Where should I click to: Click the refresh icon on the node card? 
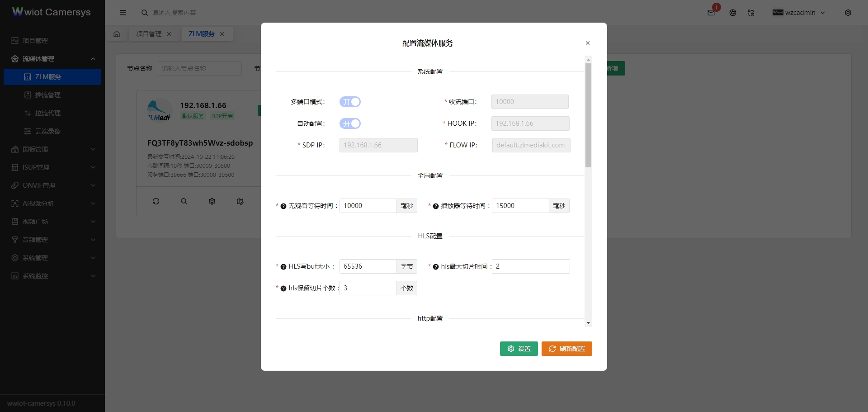tap(156, 201)
